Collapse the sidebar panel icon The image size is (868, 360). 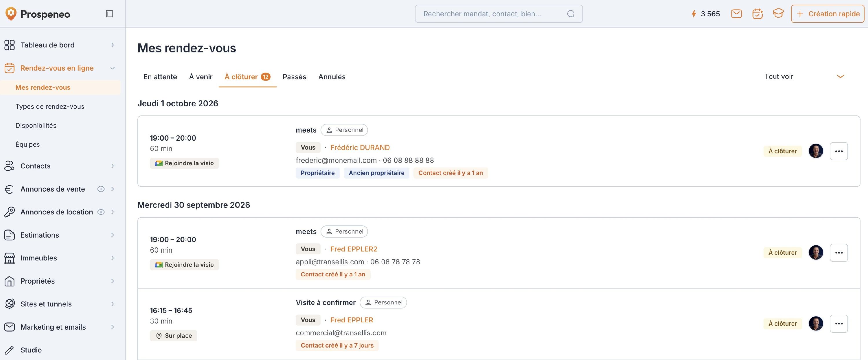(x=109, y=14)
